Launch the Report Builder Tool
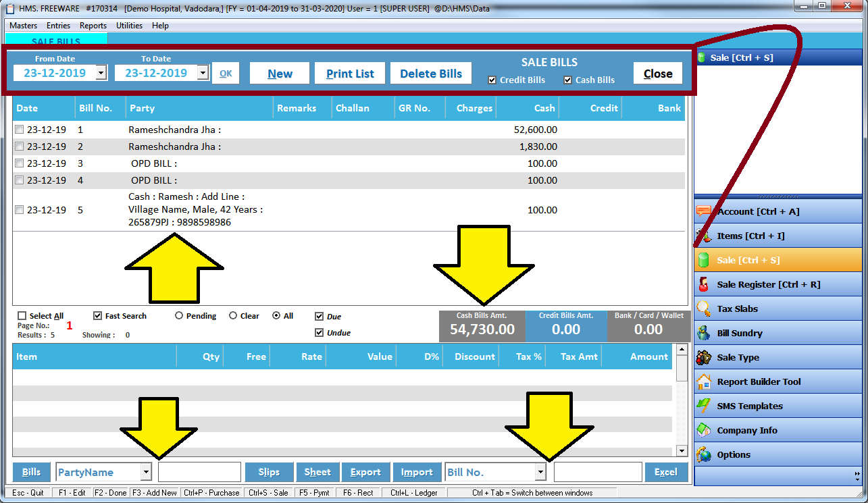 [759, 381]
